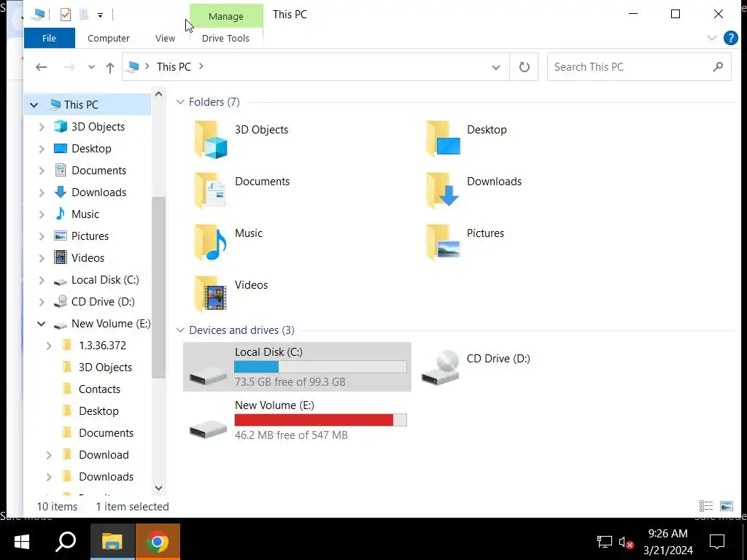Switch to Large icons view layout

[727, 506]
